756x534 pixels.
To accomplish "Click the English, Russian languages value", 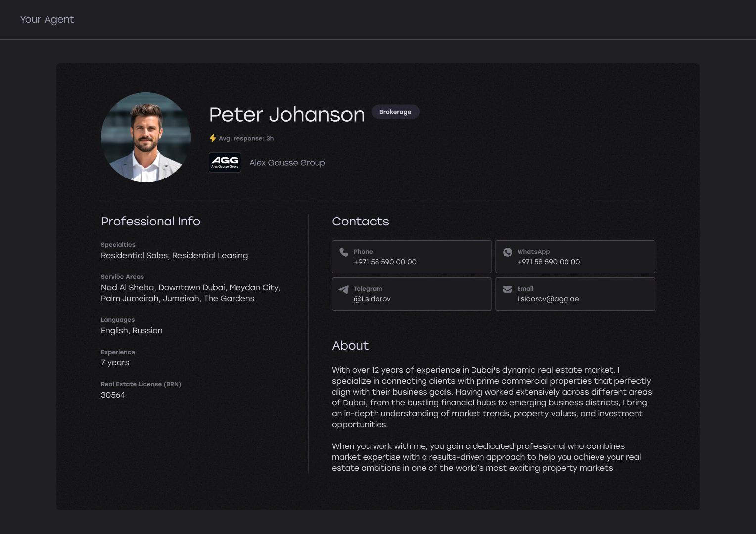I will tap(132, 330).
